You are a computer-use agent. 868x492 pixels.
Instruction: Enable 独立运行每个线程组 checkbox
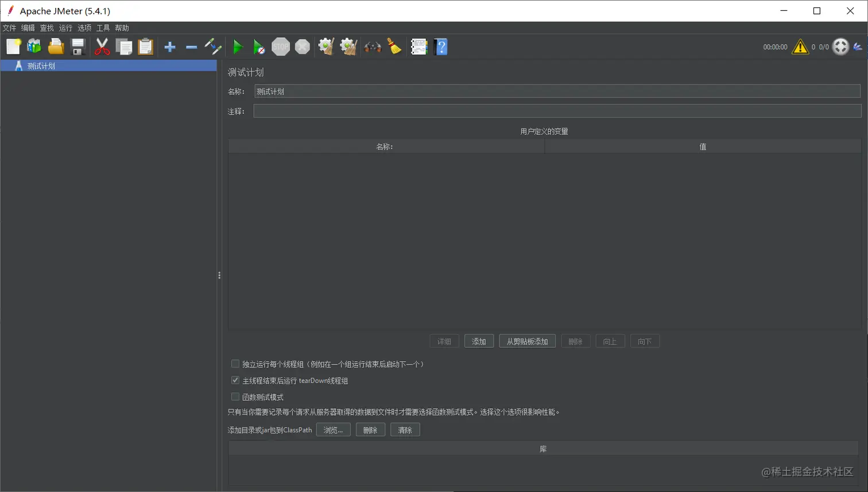tap(235, 364)
